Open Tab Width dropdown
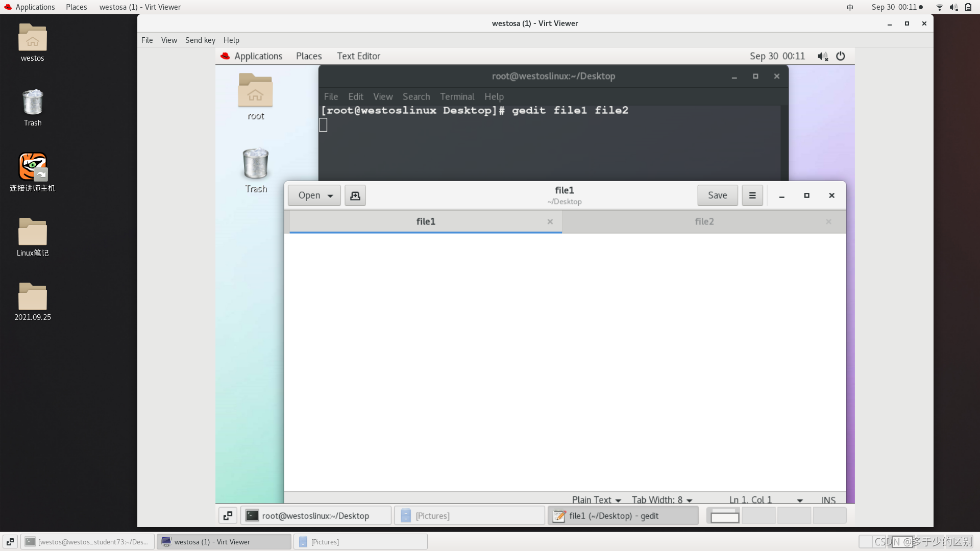This screenshot has width=980, height=551. 661,500
